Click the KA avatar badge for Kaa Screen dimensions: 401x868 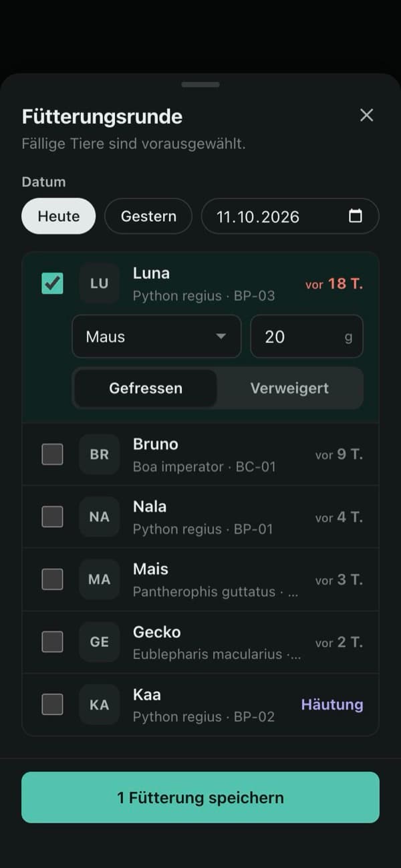pyautogui.click(x=99, y=704)
